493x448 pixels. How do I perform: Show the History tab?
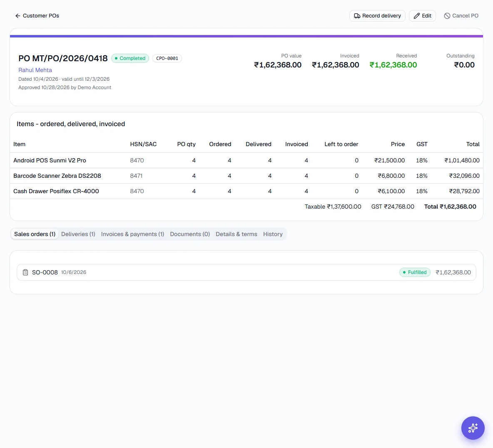click(x=273, y=234)
